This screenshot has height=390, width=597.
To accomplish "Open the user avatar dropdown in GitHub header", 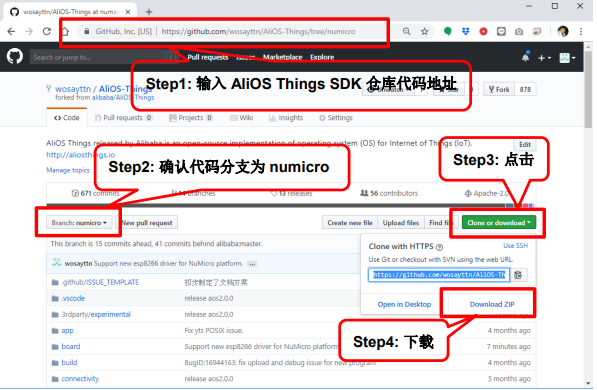I will pos(567,58).
